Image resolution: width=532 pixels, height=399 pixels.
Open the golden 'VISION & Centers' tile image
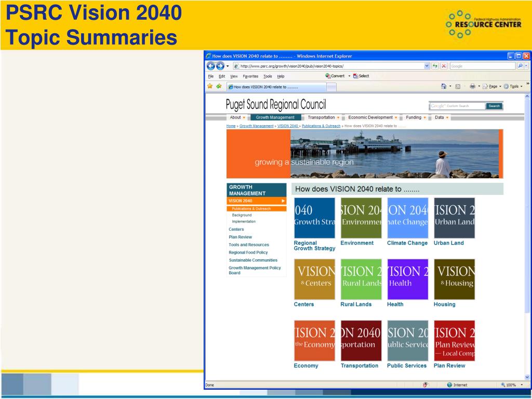click(314, 279)
